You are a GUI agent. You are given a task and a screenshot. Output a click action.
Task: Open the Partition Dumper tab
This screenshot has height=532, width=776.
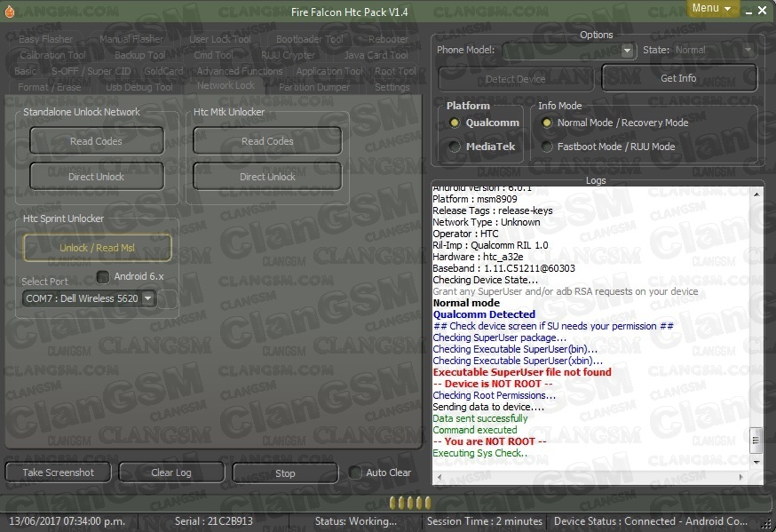[314, 87]
